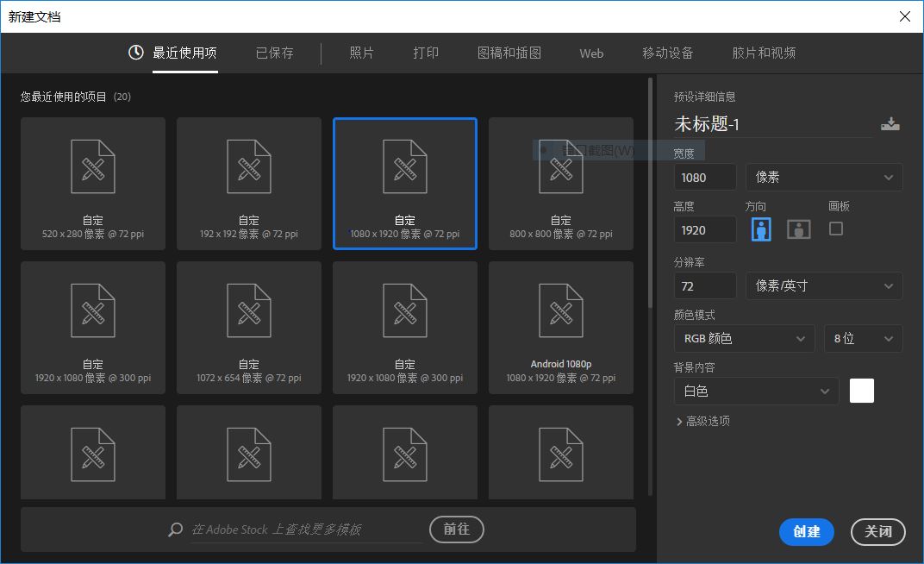Image resolution: width=924 pixels, height=564 pixels.
Task: Open the 像素/英寸 resolution unit dropdown
Action: click(x=824, y=285)
